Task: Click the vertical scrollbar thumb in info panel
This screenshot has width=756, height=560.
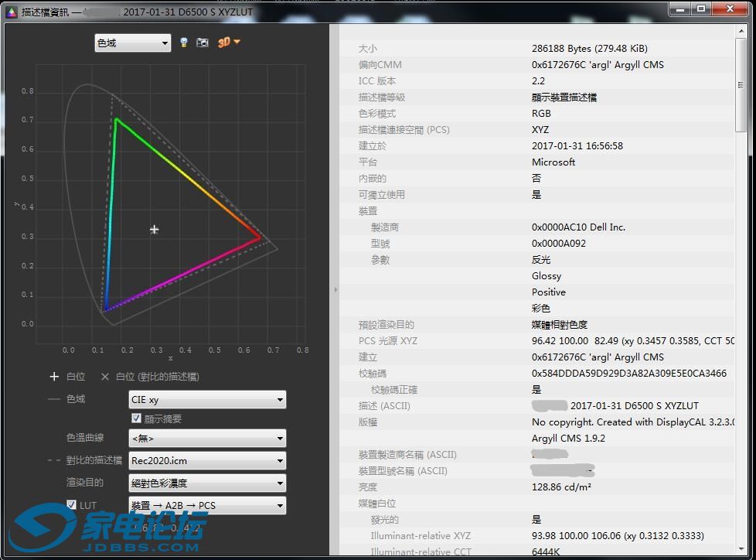Action: pos(742,85)
